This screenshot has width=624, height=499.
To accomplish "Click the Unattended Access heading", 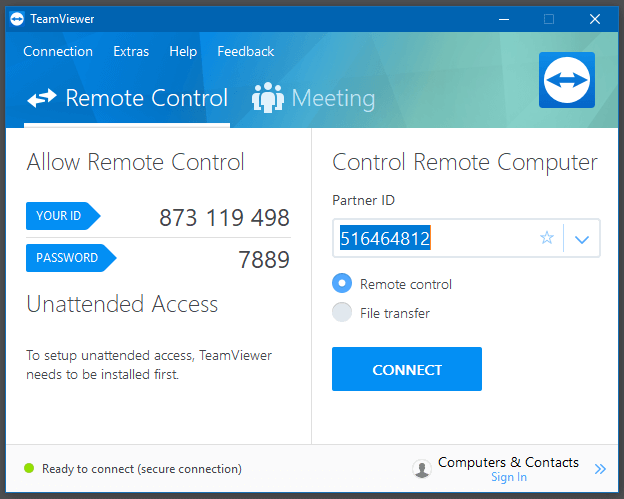I will [x=122, y=304].
